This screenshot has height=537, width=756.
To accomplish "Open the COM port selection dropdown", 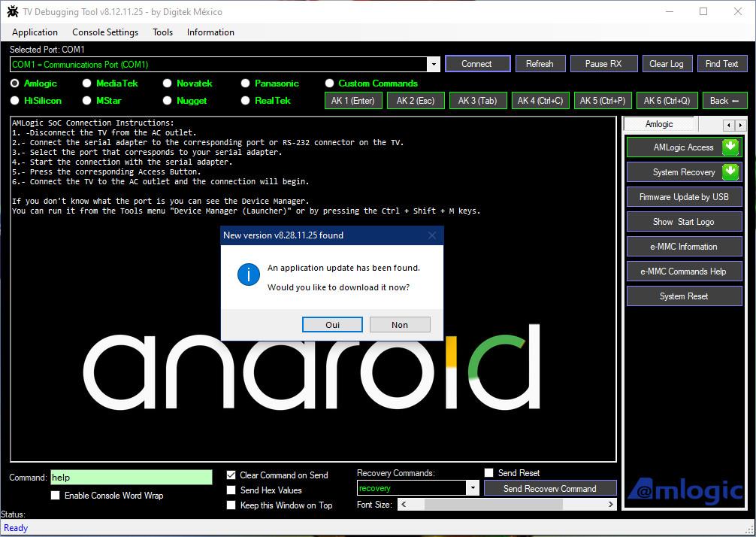I will (434, 64).
